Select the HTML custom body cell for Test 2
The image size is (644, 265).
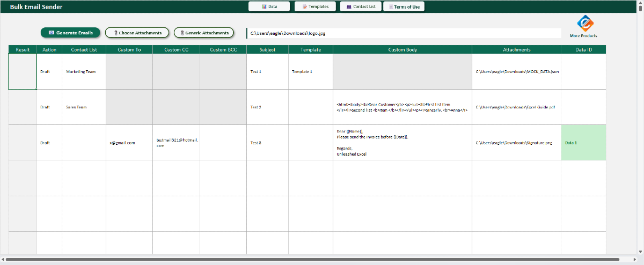(x=402, y=107)
